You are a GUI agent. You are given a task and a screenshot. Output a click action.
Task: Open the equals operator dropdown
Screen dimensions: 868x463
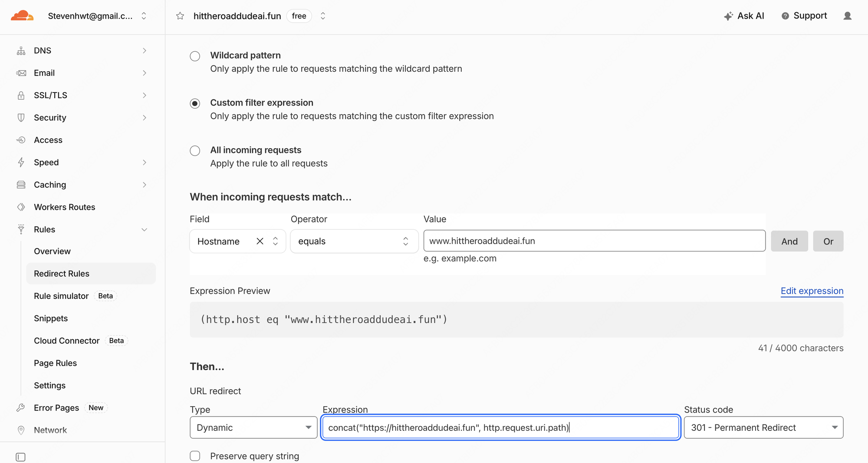point(354,241)
